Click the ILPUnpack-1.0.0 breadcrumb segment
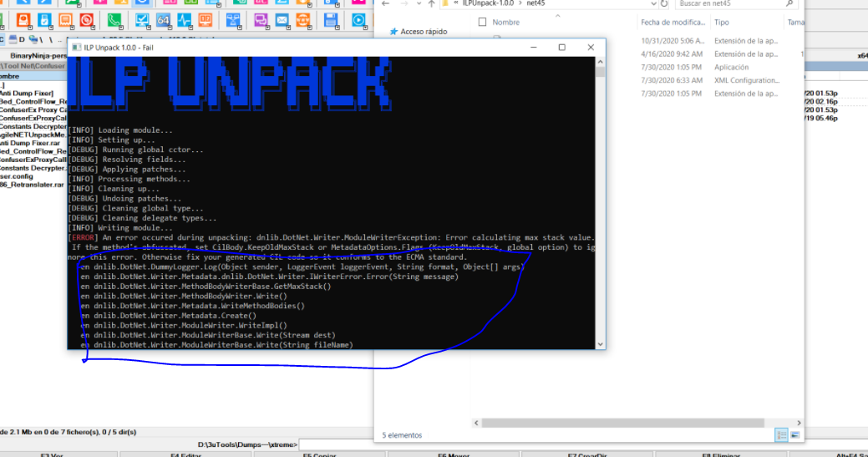Screen dimensions: 868x457 [x=488, y=3]
